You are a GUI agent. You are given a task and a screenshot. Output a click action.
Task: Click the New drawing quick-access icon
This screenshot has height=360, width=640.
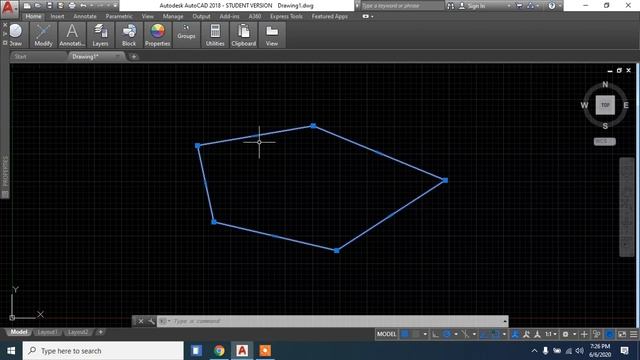pyautogui.click(x=27, y=6)
